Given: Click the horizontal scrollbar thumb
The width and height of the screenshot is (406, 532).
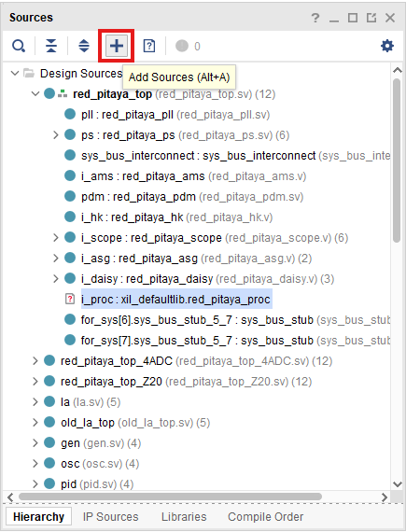Looking at the screenshot, I should (170, 497).
